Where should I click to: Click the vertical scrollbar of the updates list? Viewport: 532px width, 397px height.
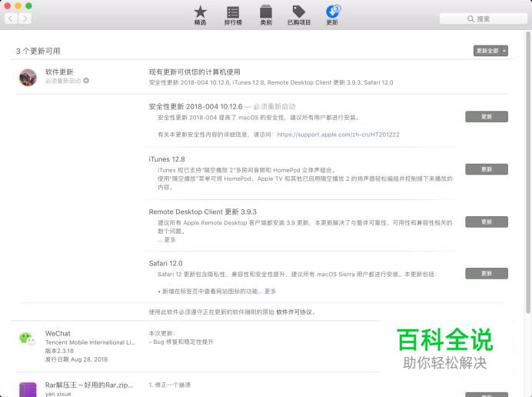[x=527, y=172]
